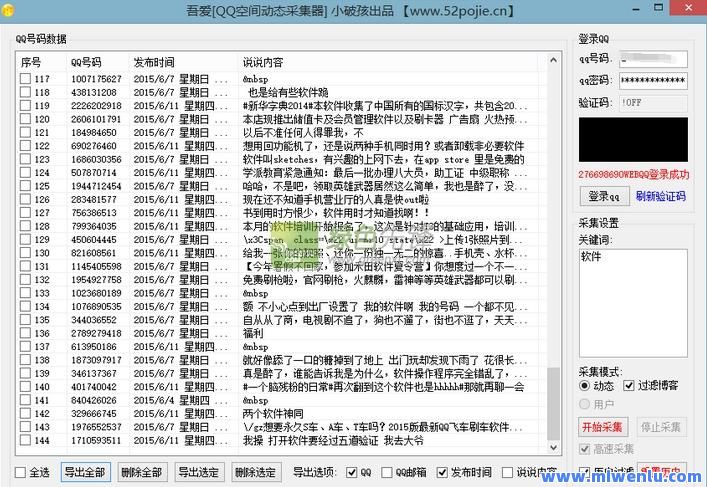Screen dimensions: 707x487
Task: Focus the 关键词 keyword text box
Action: (633, 302)
